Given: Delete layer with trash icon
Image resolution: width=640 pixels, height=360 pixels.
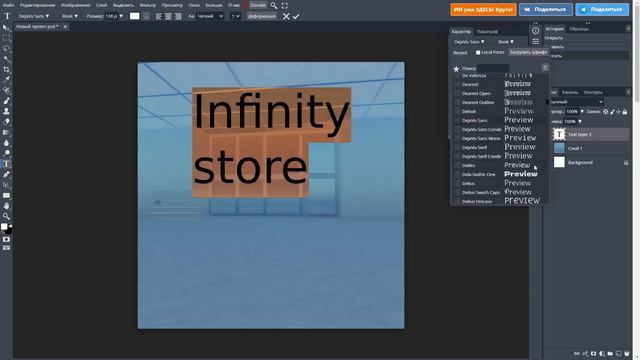Looking at the screenshot, I should (x=627, y=353).
